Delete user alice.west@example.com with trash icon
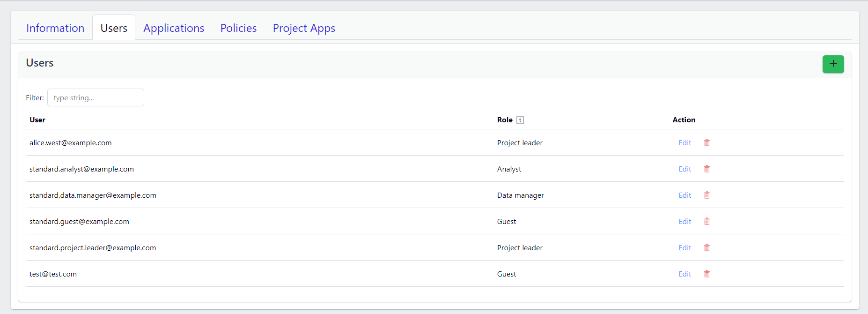This screenshot has width=868, height=314. (x=707, y=142)
